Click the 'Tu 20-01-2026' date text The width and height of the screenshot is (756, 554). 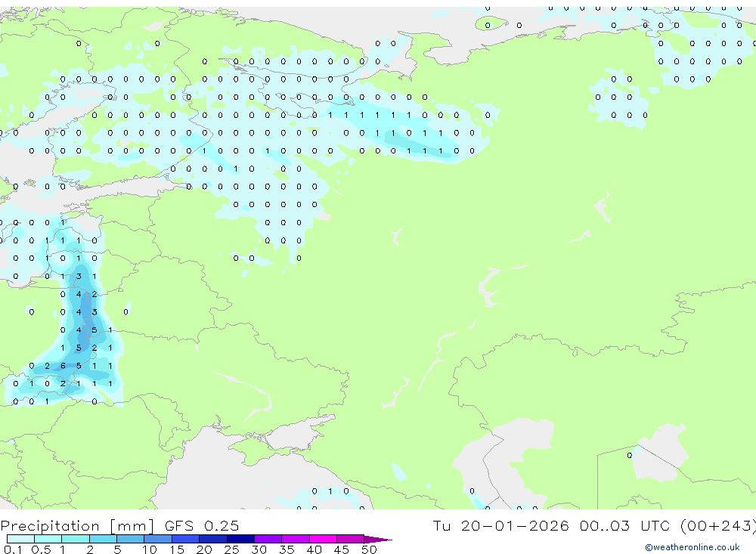coord(500,525)
